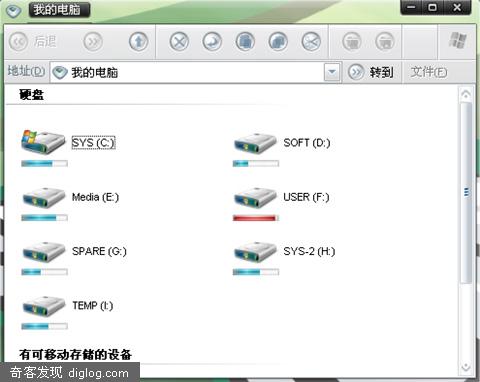The height and width of the screenshot is (382, 480).
Task: Click the 有可移动存储的设备 group header
Action: pos(75,355)
